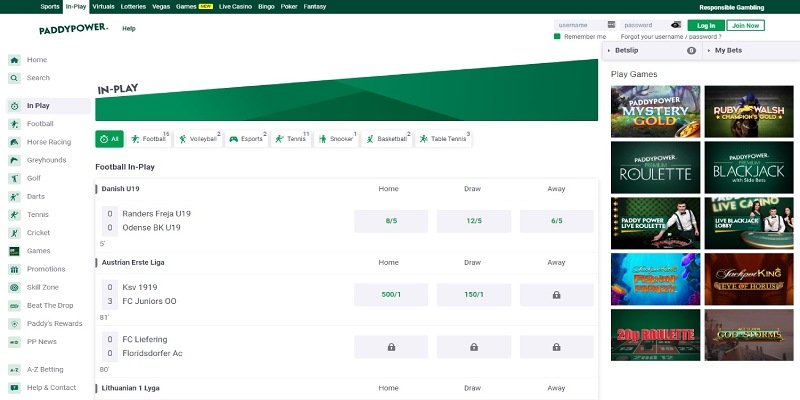Click the Join Now button
This screenshot has height=400, width=800.
tap(745, 26)
